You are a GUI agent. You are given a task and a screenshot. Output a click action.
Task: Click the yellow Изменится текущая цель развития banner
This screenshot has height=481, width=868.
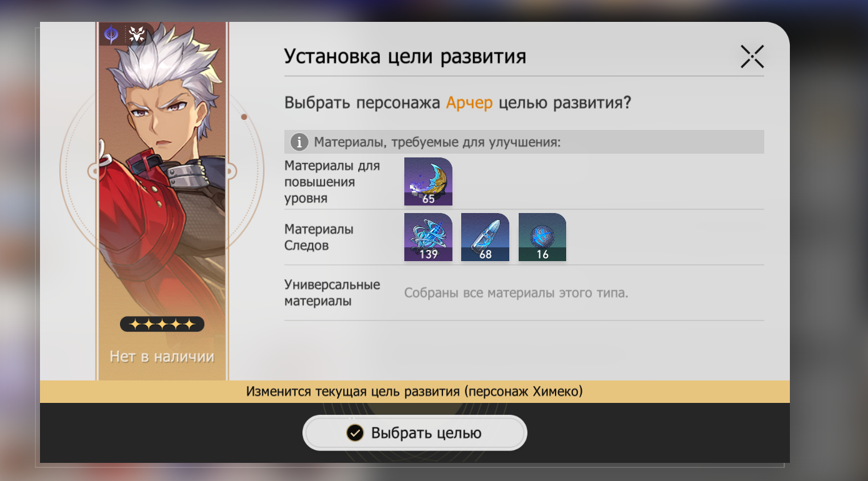tap(415, 392)
